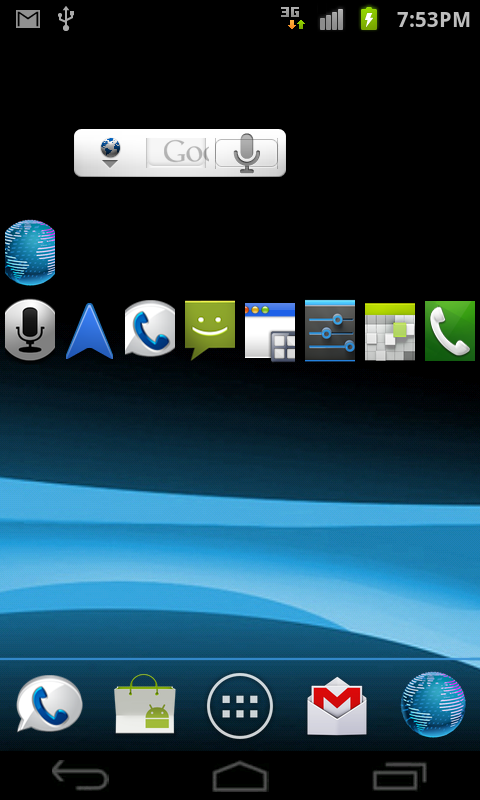Open the search source globe dropdown in widget

pyautogui.click(x=110, y=153)
